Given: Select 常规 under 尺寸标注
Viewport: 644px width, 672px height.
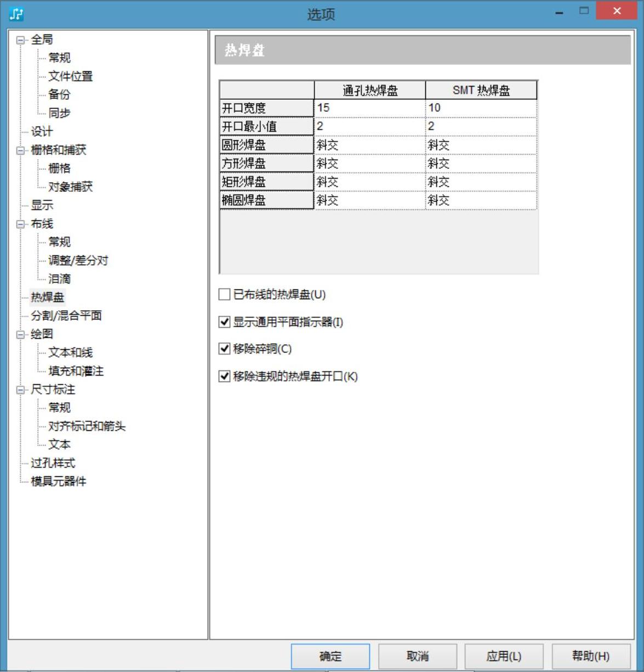Looking at the screenshot, I should (x=59, y=408).
